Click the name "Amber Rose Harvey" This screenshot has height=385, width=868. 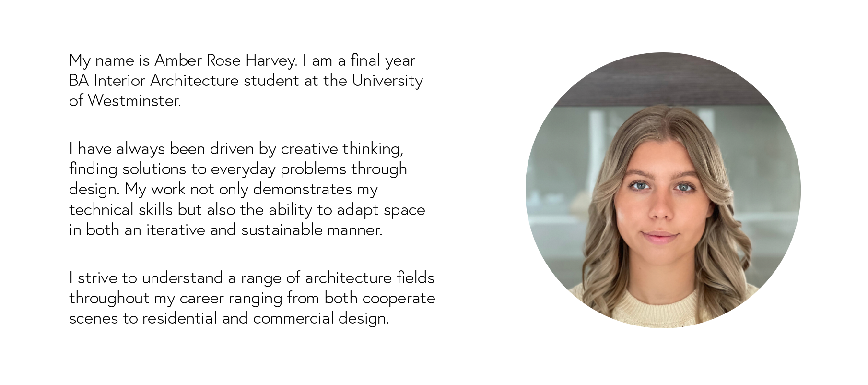tap(225, 60)
